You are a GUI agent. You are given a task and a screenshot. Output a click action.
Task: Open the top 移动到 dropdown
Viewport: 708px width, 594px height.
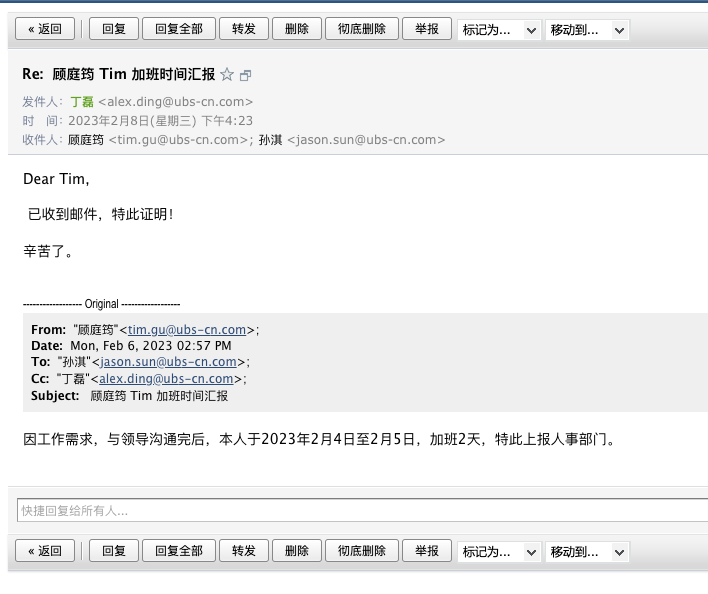[587, 30]
